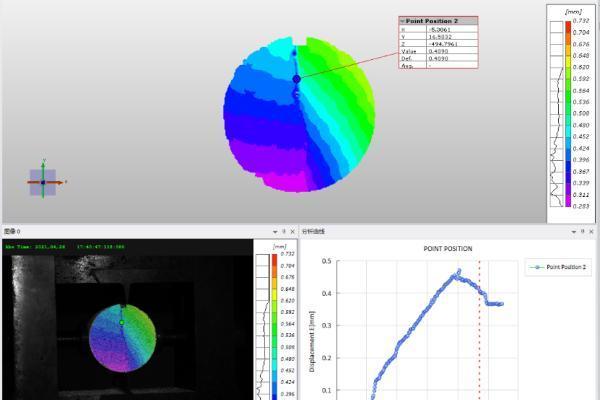Select the Z coordinate value -494.7961
Viewport: 600px width, 400px height.
point(443,44)
